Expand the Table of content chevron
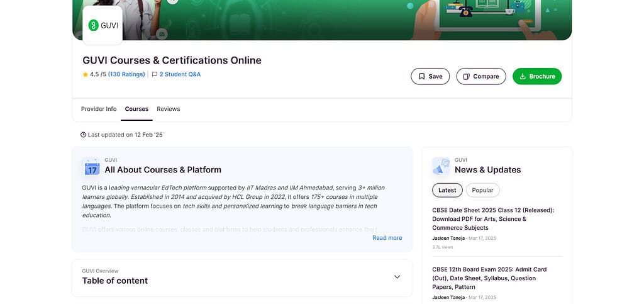The image size is (644, 304). tap(397, 277)
